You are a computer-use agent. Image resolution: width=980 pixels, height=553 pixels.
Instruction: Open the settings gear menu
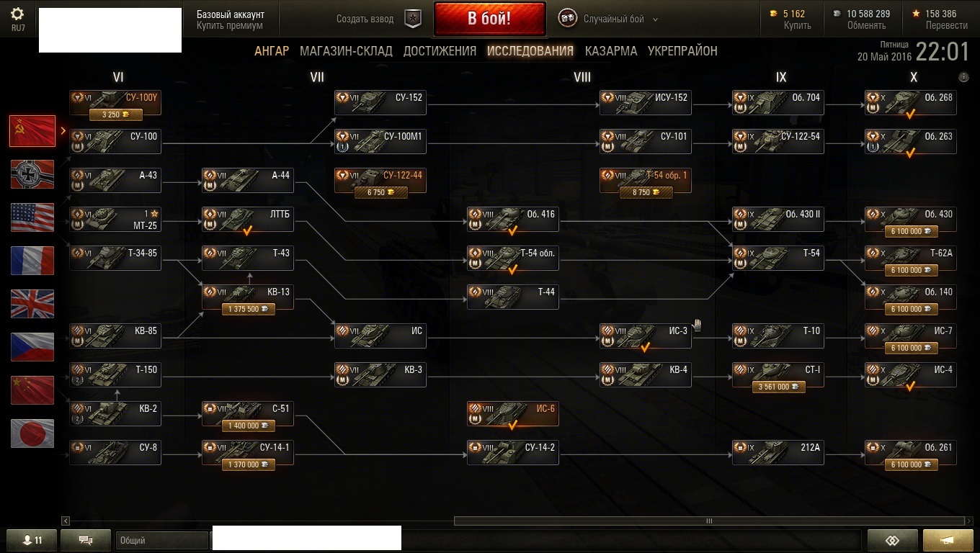point(18,14)
